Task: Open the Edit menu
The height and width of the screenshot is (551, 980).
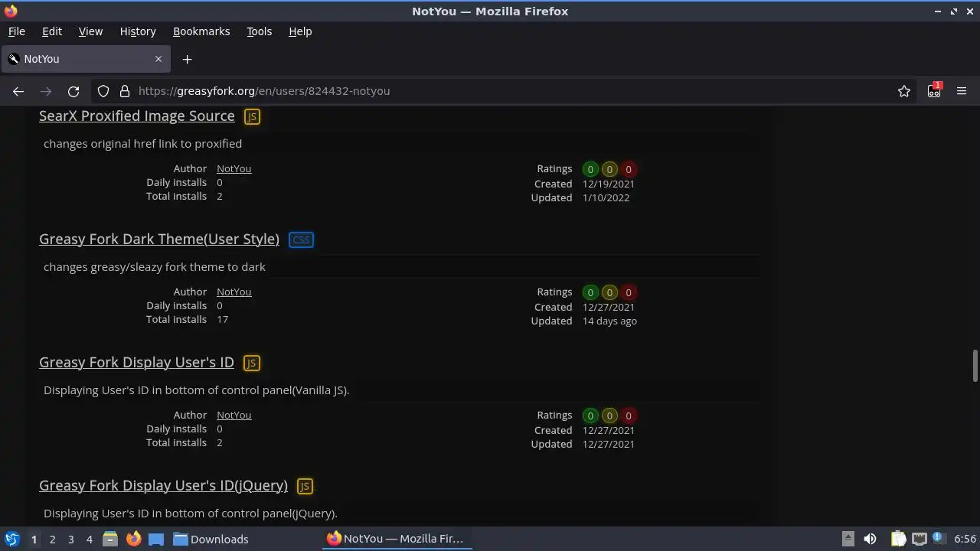Action: tap(52, 31)
